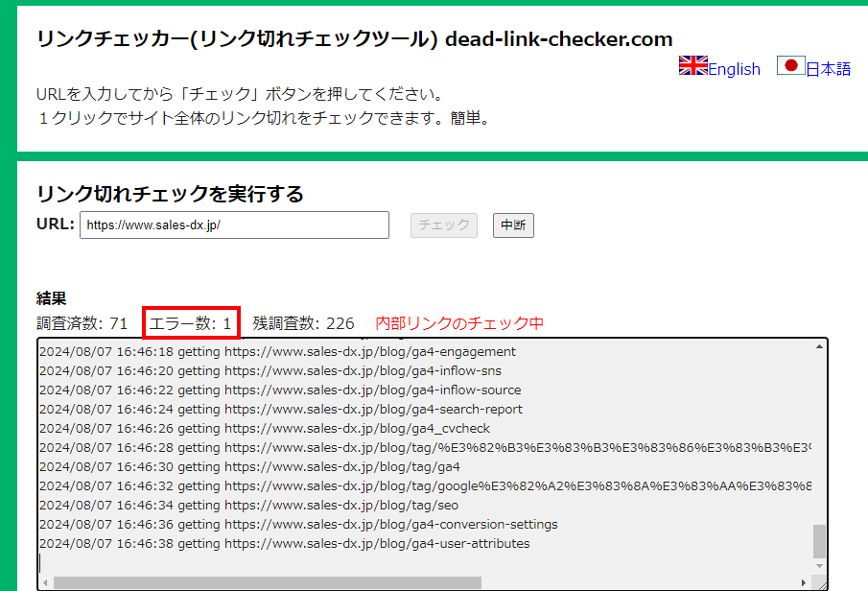The image size is (868, 591).
Task: Click the horizontal scrollbar thumb in log
Action: (268, 582)
